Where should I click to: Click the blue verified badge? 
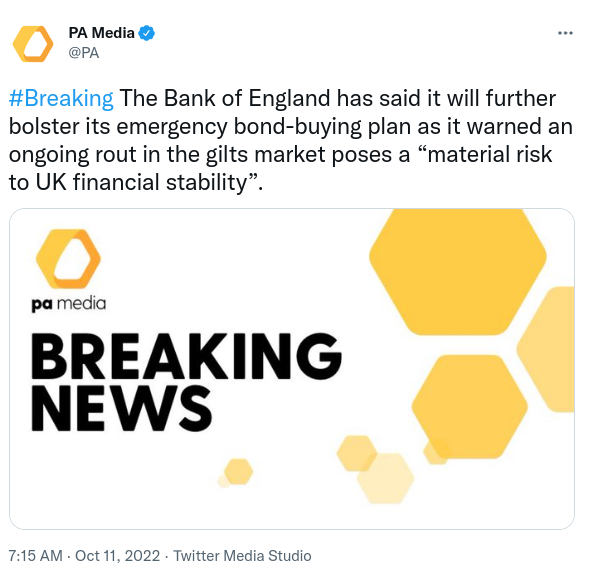point(147,33)
